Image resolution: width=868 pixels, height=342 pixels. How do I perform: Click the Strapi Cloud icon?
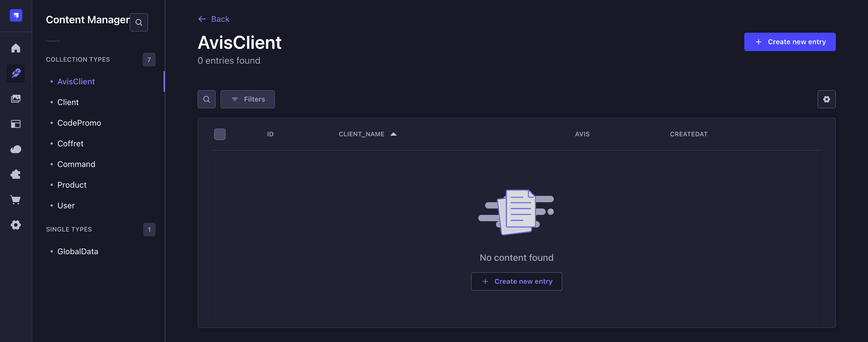pyautogui.click(x=15, y=149)
